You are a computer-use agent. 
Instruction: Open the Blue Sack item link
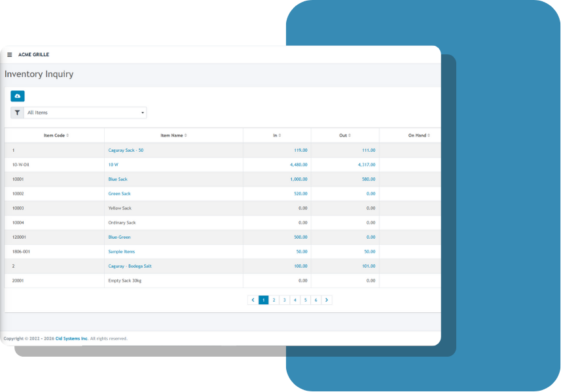119,179
